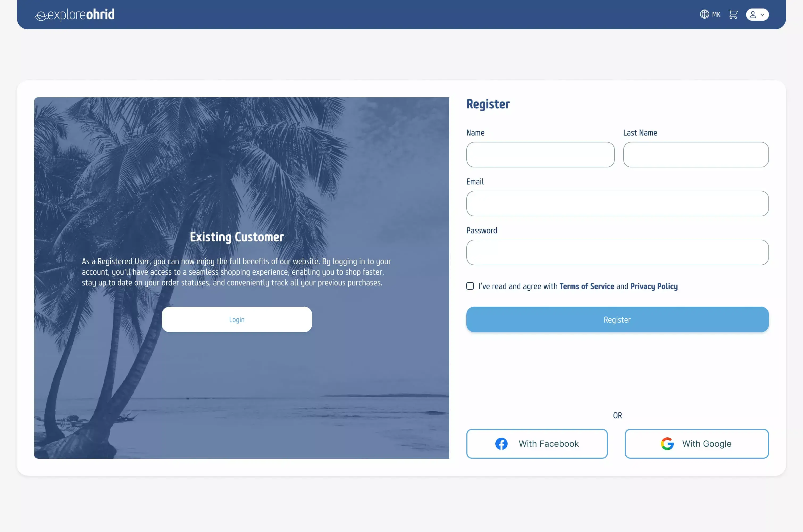Click the Register button
The image size is (803, 532).
pos(618,319)
